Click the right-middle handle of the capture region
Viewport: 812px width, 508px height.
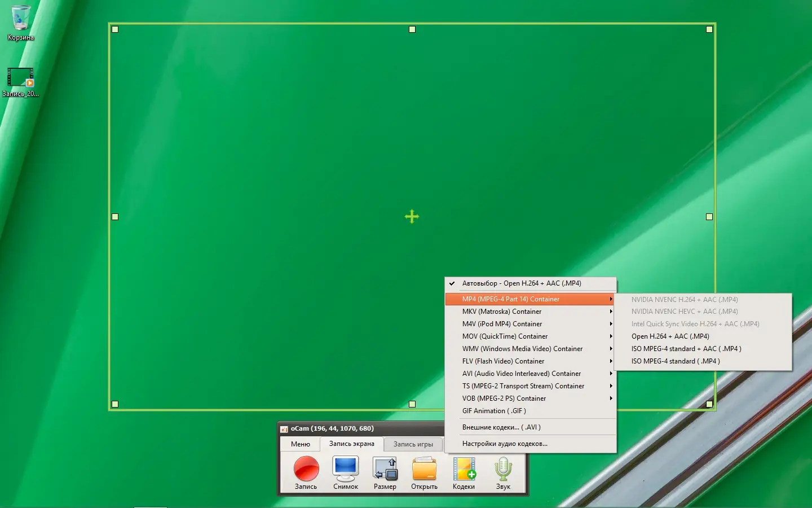click(x=709, y=217)
